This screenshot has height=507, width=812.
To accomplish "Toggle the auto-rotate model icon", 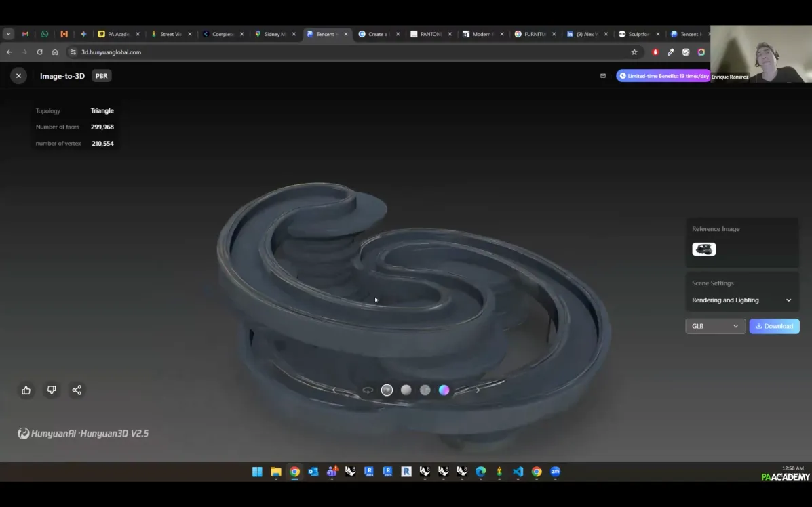I will coord(368,390).
